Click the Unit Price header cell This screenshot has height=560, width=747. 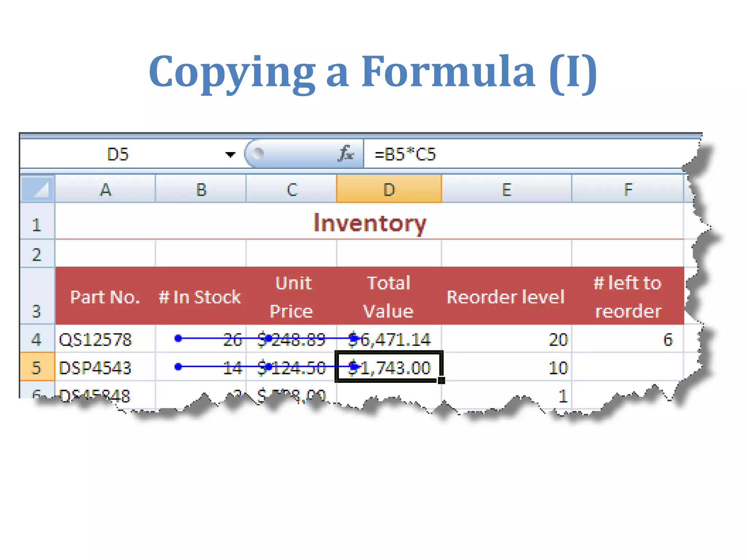pos(291,296)
